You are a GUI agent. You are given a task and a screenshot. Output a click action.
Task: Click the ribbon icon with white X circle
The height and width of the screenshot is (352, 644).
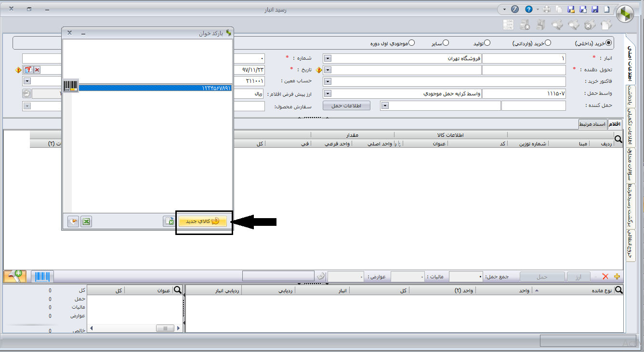tap(589, 25)
